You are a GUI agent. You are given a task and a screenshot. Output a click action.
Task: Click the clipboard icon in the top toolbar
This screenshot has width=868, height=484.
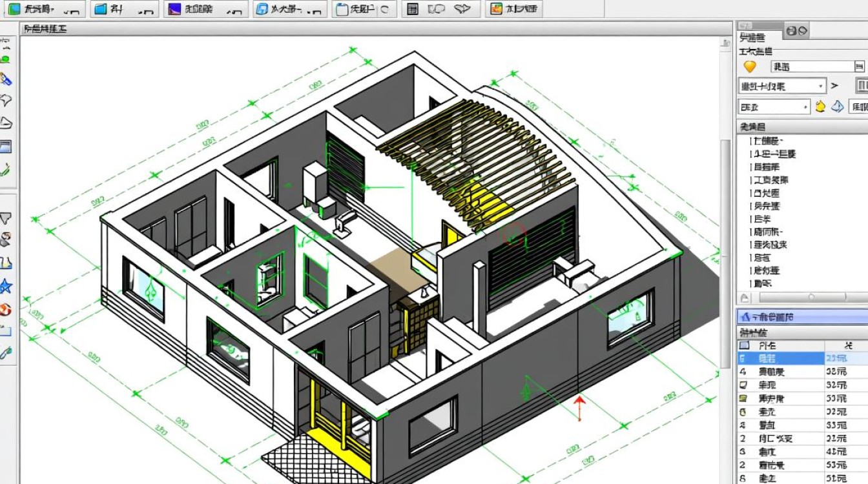342,9
